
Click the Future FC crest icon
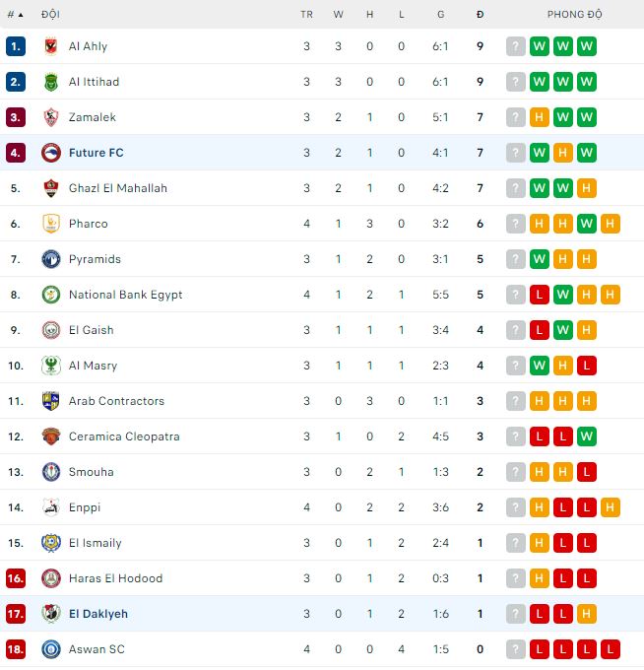(50, 153)
